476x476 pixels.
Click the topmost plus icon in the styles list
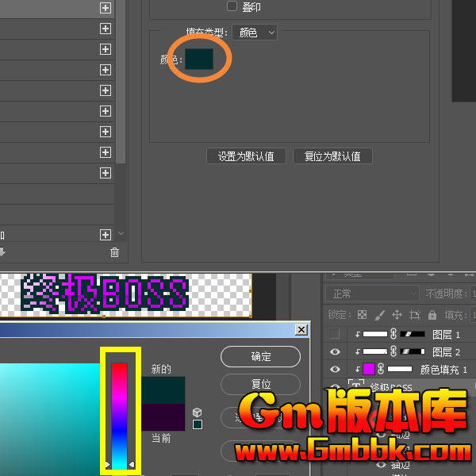[x=106, y=8]
